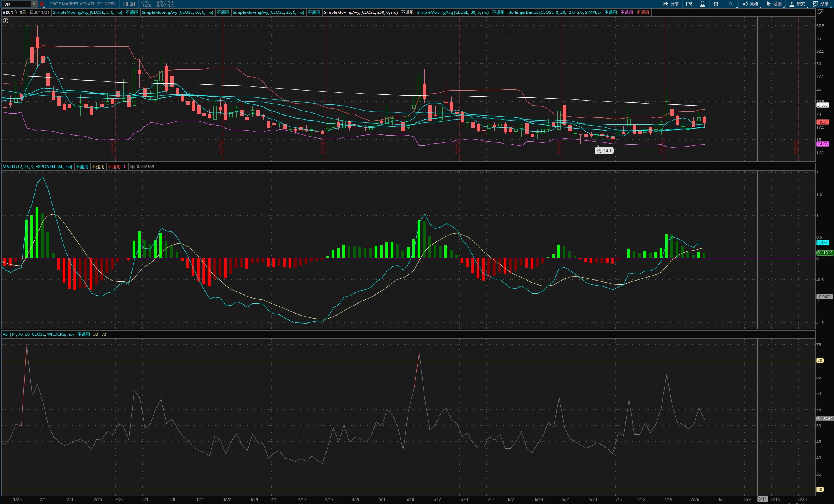Click the quick-time-frame window icon
834x504 pixels.
689,4
